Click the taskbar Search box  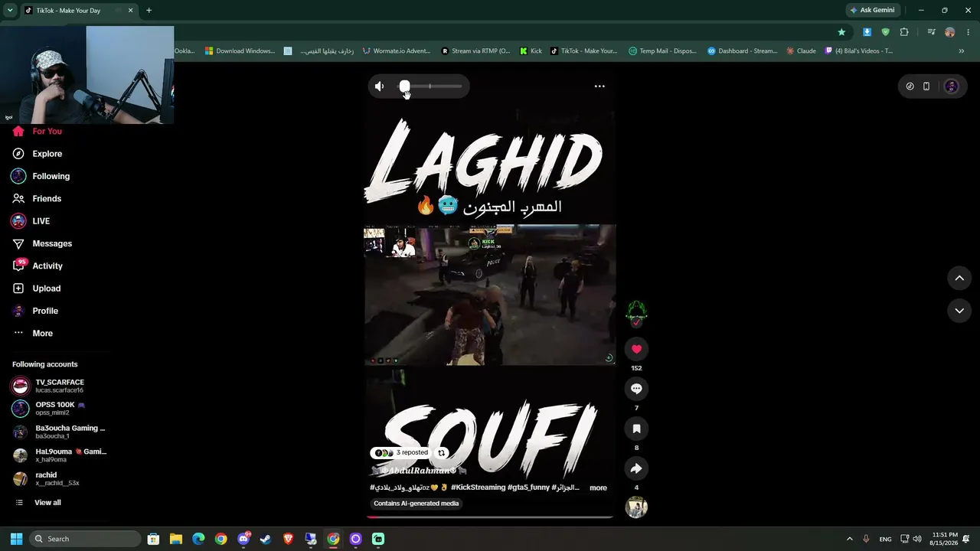84,539
